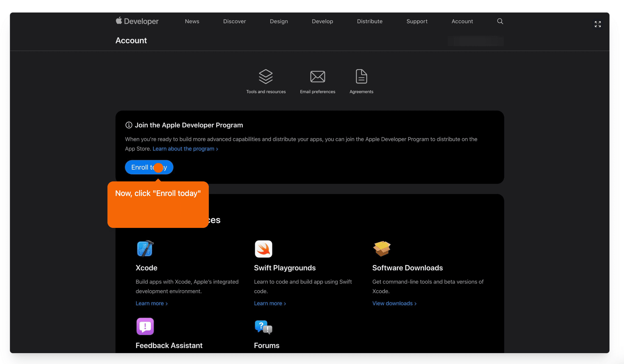Click the Forums speech bubbles icon

point(263,327)
